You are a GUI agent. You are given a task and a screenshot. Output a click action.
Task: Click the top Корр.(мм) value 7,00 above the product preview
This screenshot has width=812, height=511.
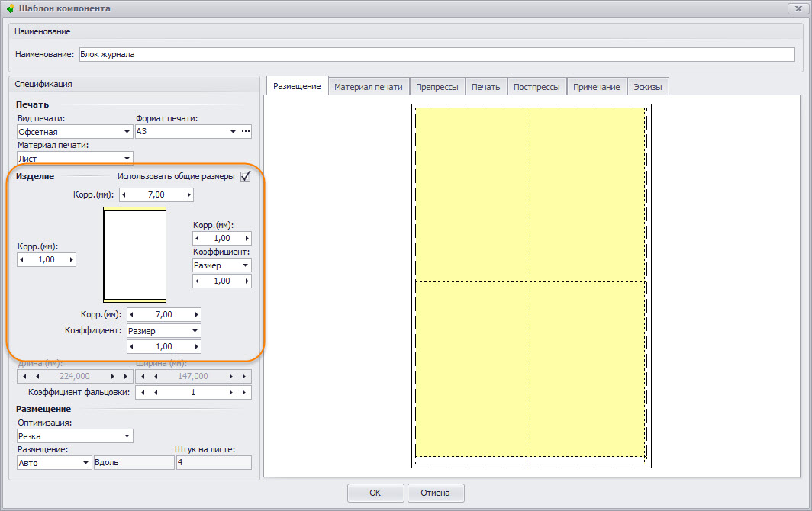[156, 195]
